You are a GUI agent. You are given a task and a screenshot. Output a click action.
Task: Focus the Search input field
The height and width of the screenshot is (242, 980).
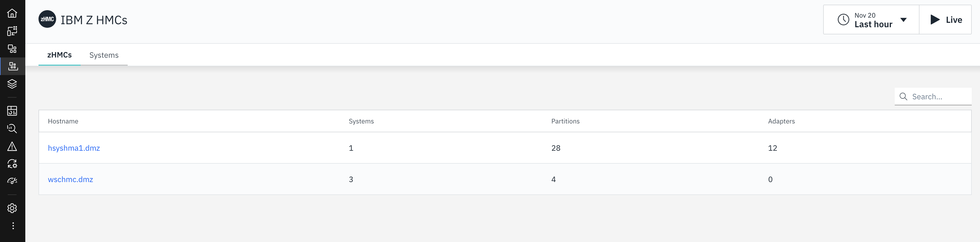click(x=933, y=97)
